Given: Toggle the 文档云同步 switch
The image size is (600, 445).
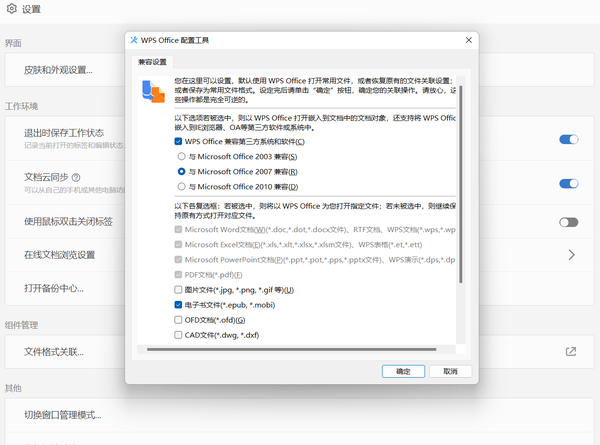Looking at the screenshot, I should point(569,184).
